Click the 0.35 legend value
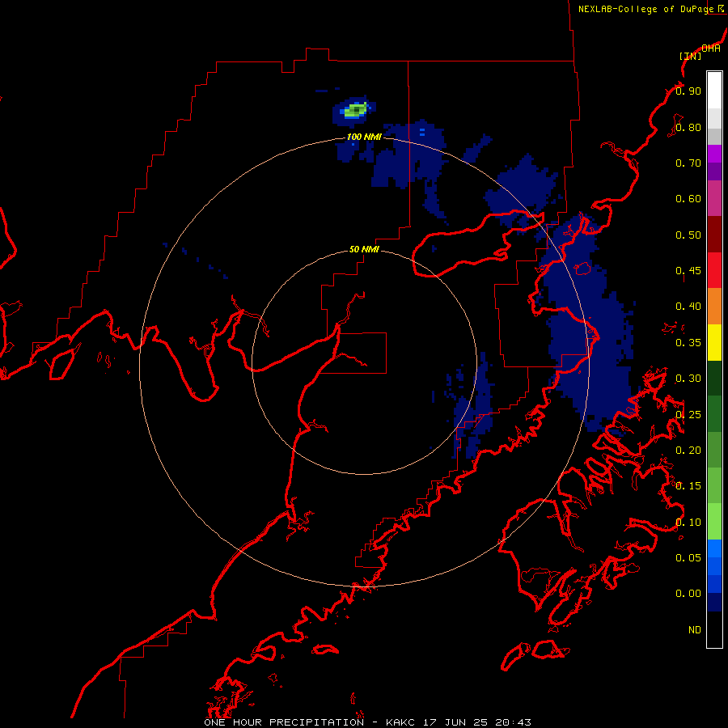728x728 pixels. tap(688, 343)
